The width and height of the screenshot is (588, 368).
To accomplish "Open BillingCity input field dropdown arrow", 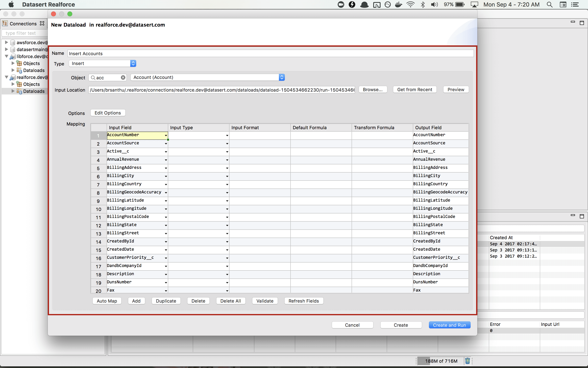I will [x=166, y=176].
